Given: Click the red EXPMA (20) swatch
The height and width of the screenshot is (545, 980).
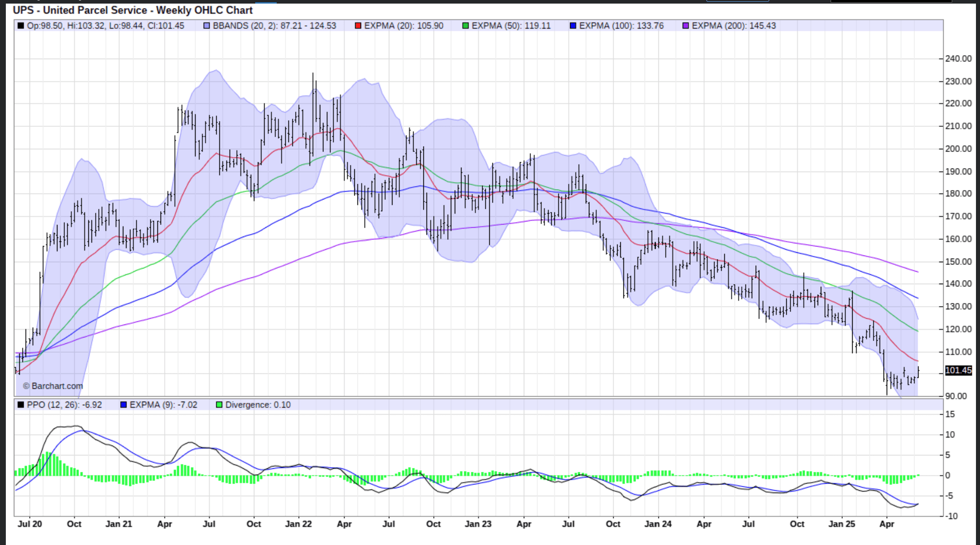Looking at the screenshot, I should tap(358, 26).
